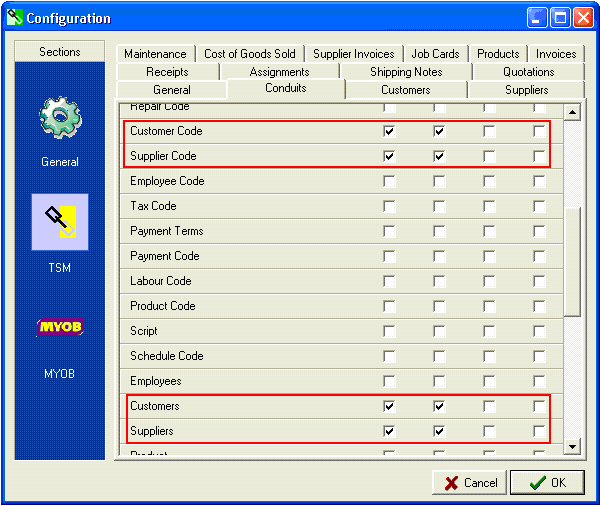
Task: Click the scrollbar down arrow
Action: pyautogui.click(x=572, y=446)
